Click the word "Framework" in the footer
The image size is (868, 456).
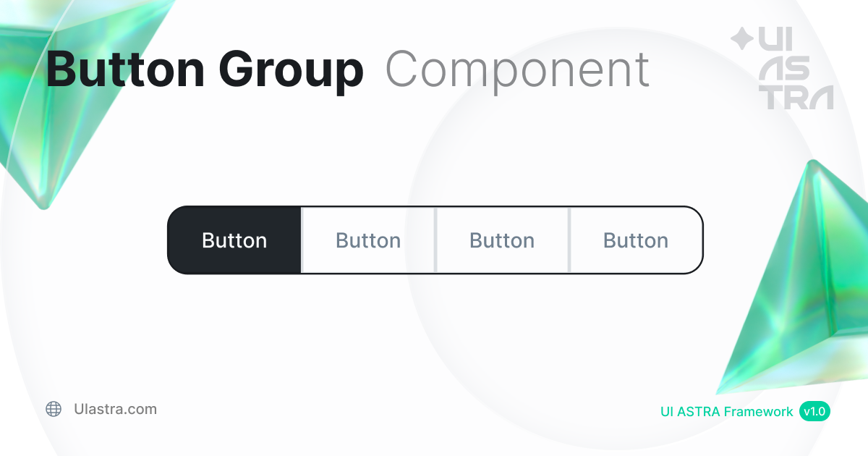click(758, 412)
